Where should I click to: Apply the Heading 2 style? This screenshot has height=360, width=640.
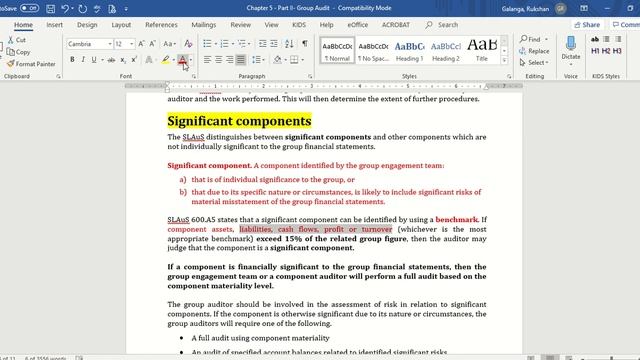[x=446, y=51]
